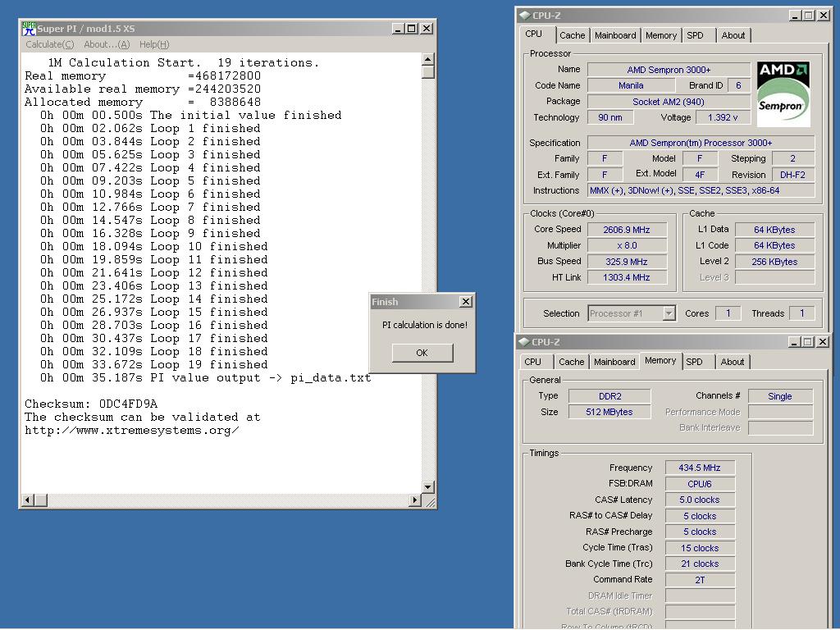The image size is (840, 630).
Task: Select About tab in lower CPU-Z window
Action: [x=733, y=362]
